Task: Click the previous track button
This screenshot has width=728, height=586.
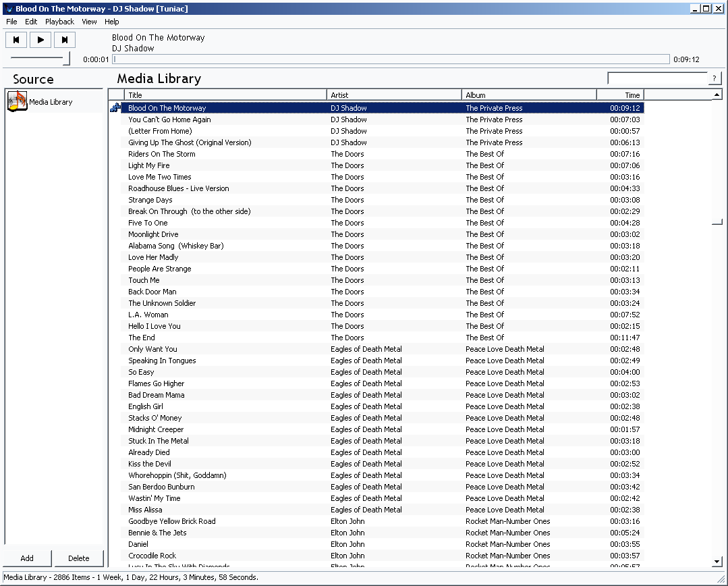Action: tap(16, 40)
